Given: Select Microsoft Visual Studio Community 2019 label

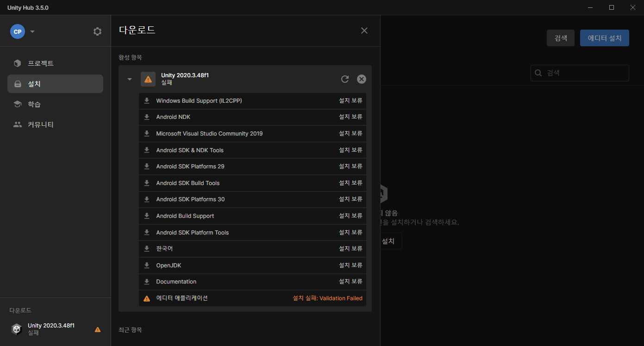Looking at the screenshot, I should (209, 134).
